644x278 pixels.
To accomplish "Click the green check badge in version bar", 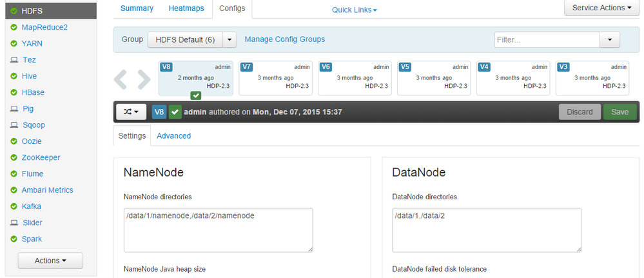I will pos(175,112).
